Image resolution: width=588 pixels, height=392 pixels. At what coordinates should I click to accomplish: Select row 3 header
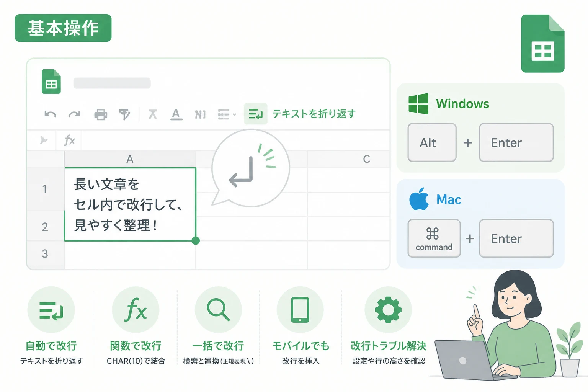tap(45, 253)
